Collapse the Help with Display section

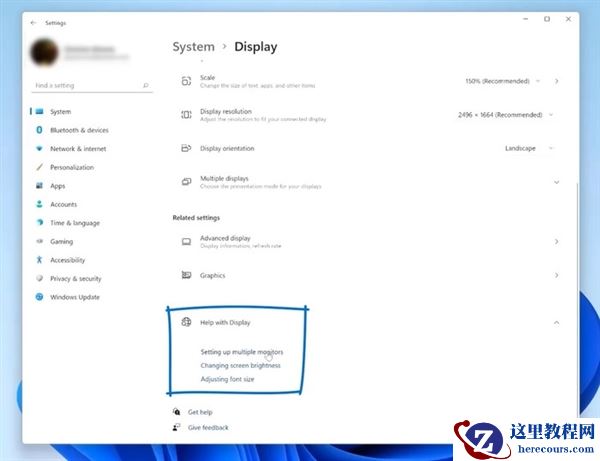click(557, 323)
